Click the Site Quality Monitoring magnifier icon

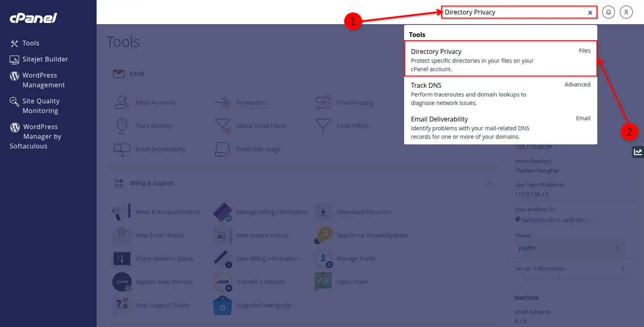14,101
